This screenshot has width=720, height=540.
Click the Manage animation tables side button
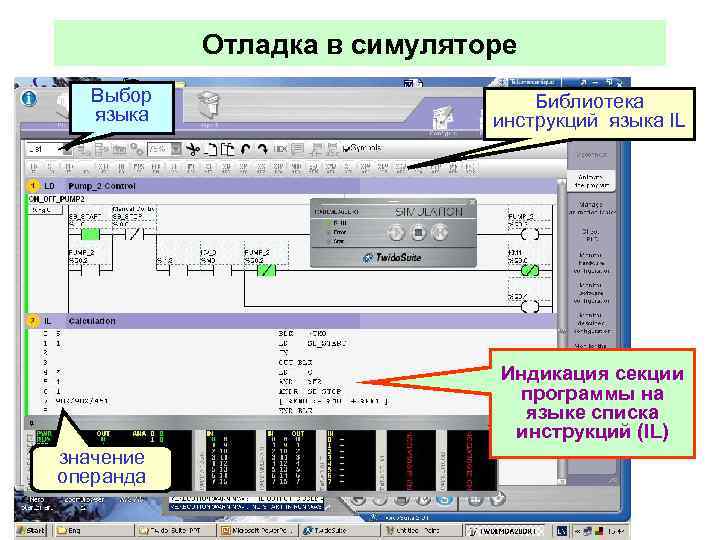coord(591,208)
